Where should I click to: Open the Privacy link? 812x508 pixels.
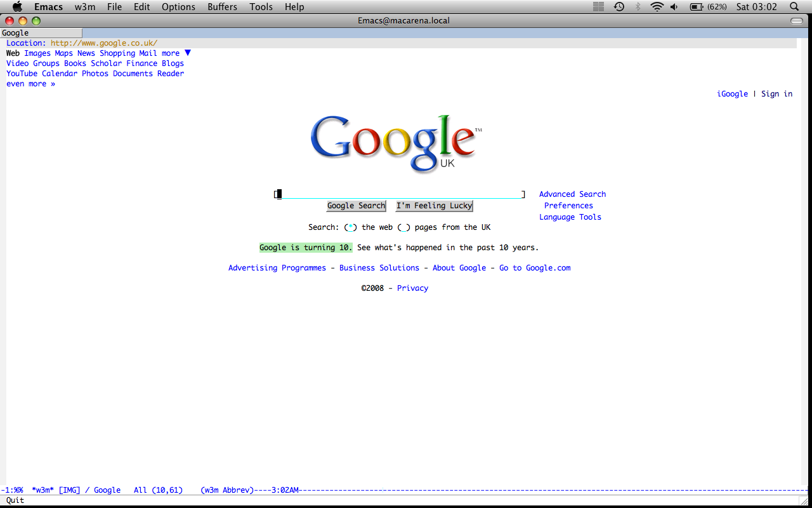[412, 288]
